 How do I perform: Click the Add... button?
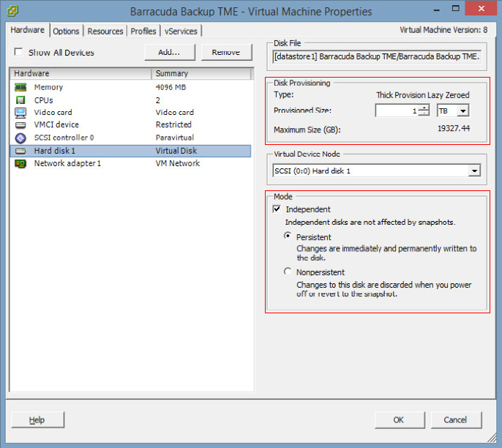pos(170,52)
